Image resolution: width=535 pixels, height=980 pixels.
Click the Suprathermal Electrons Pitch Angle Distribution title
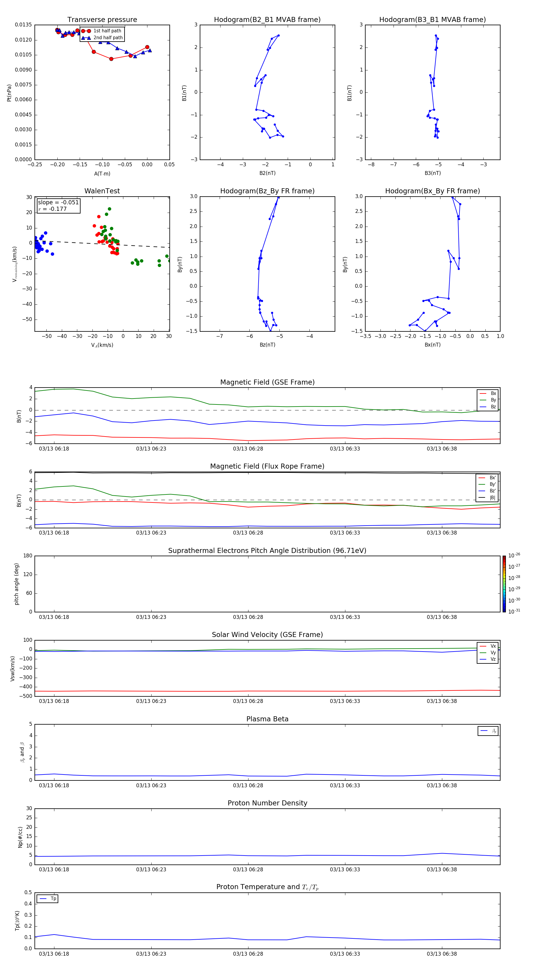[267, 551]
